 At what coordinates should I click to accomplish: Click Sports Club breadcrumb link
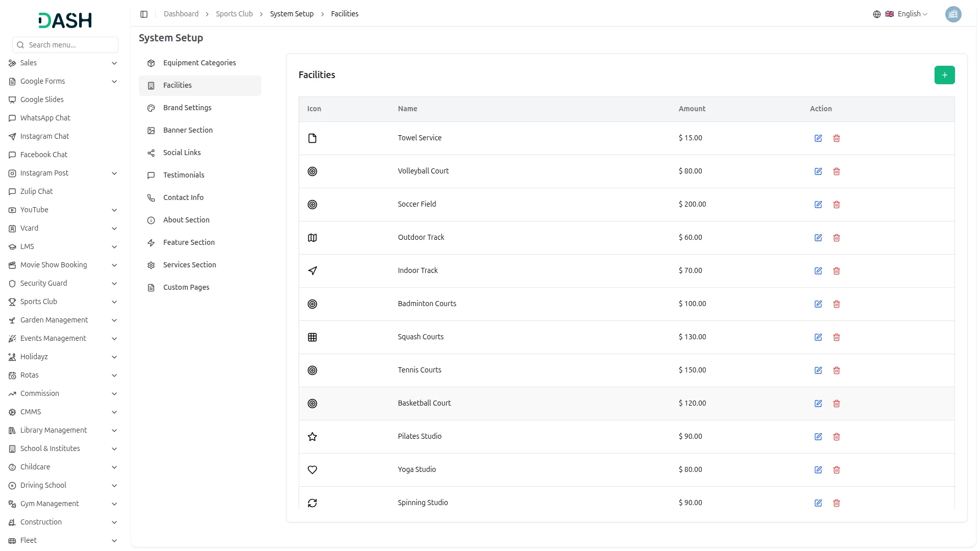[x=234, y=14]
